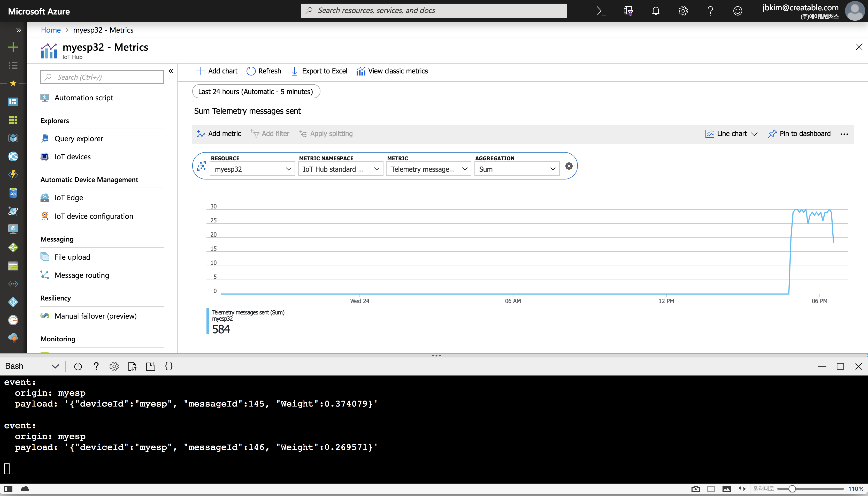This screenshot has width=868, height=496.
Task: Open Query explorer
Action: (x=79, y=139)
